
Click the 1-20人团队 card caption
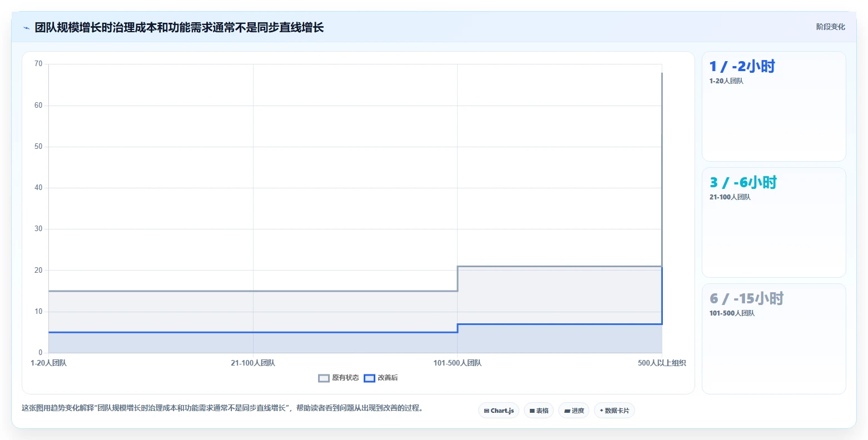pyautogui.click(x=726, y=81)
